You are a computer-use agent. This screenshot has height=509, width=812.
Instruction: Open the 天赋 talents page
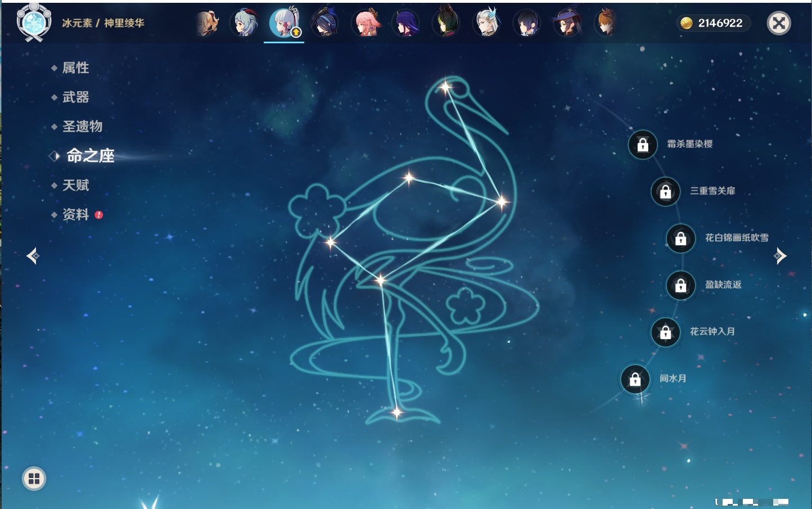click(x=75, y=185)
